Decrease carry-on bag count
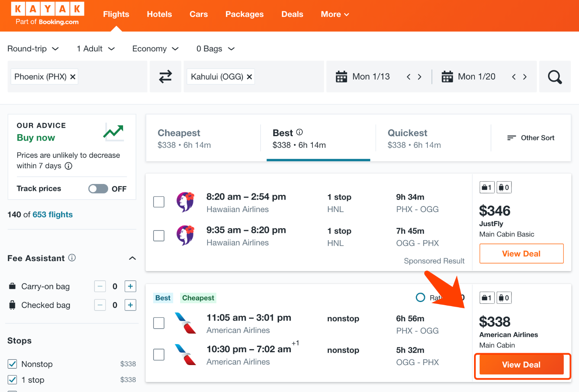579x392 pixels. point(100,286)
